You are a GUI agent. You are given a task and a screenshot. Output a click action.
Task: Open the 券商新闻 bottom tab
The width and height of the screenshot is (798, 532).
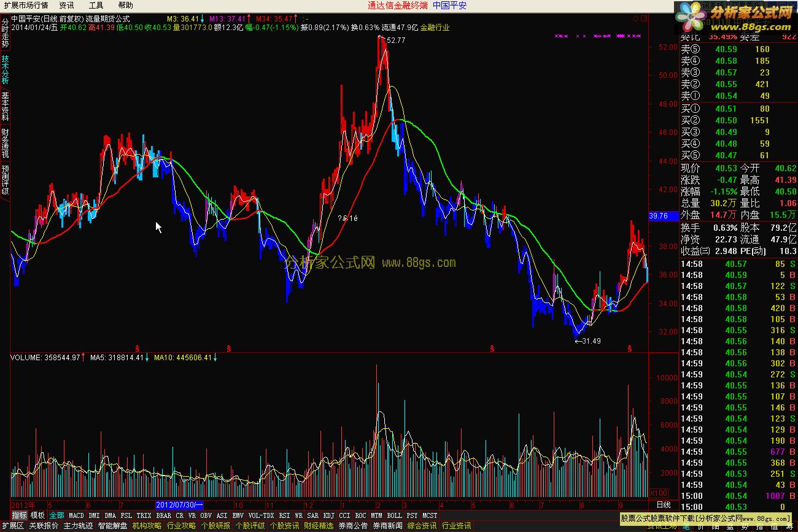coord(387,526)
